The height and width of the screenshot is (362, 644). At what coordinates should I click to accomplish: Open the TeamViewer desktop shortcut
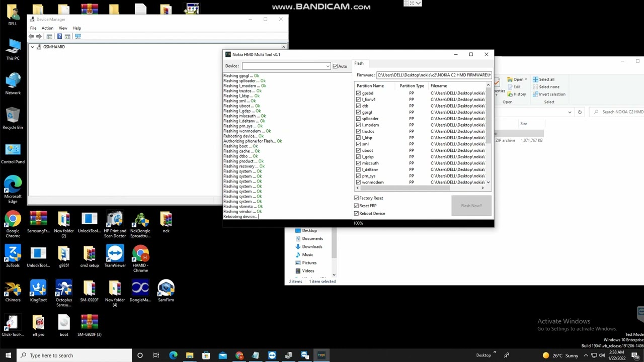115,256
